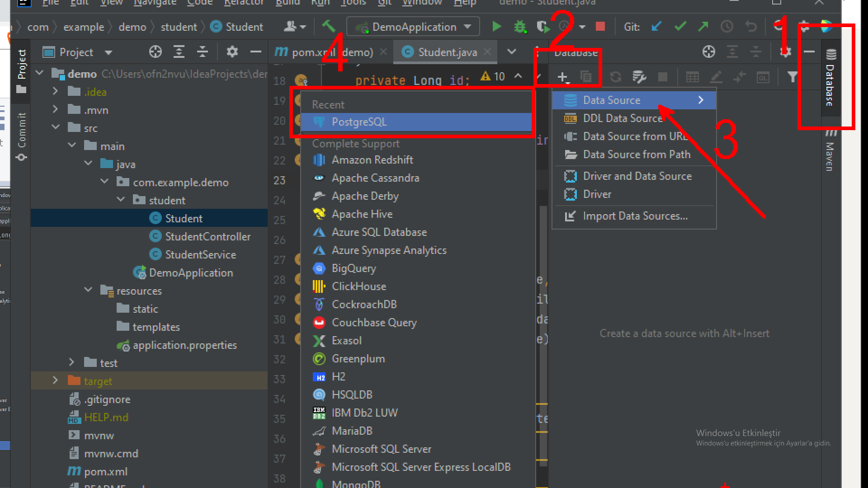This screenshot has height=488, width=868.
Task: Choose Import Data Sources menu entry
Action: (635, 216)
